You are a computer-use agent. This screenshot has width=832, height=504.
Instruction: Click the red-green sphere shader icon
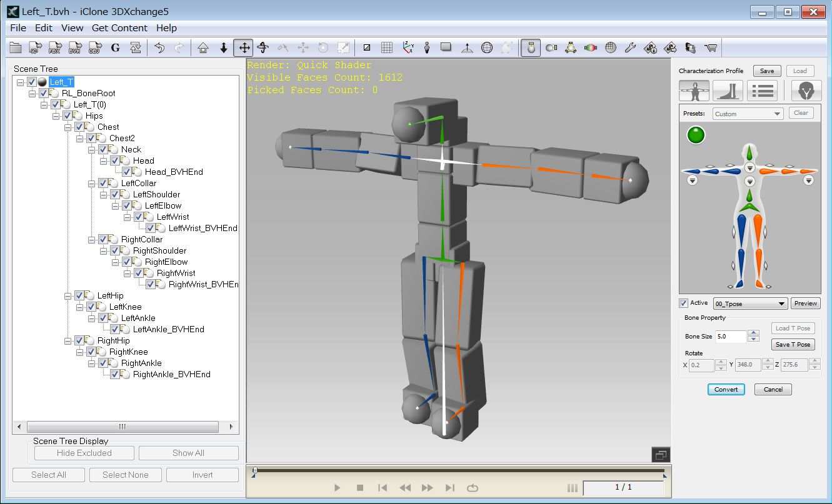pos(591,47)
